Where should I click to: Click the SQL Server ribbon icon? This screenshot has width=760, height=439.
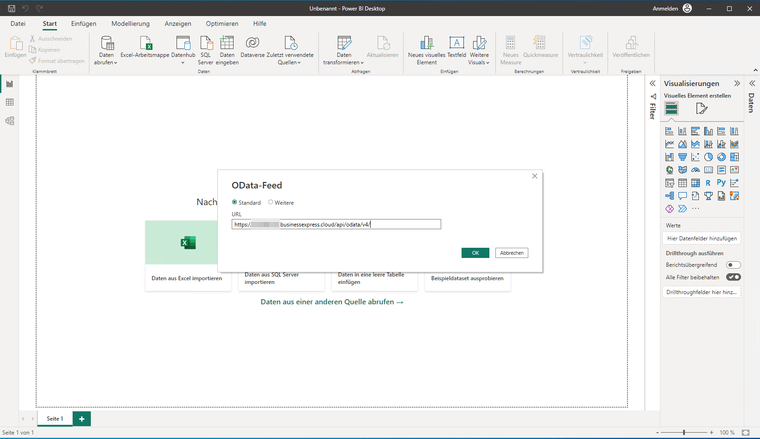click(x=205, y=44)
